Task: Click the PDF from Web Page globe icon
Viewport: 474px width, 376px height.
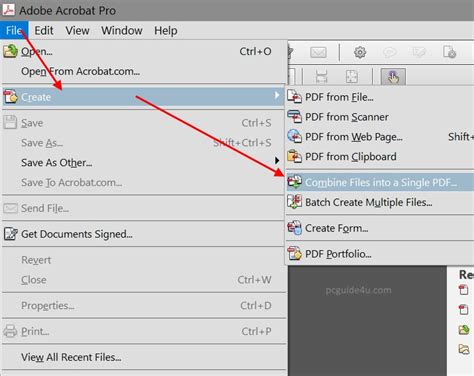Action: click(x=295, y=136)
